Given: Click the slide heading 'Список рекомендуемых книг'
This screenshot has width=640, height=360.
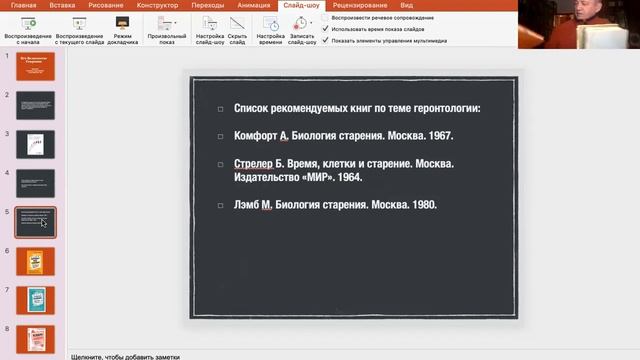Looking at the screenshot, I should click(x=357, y=108).
